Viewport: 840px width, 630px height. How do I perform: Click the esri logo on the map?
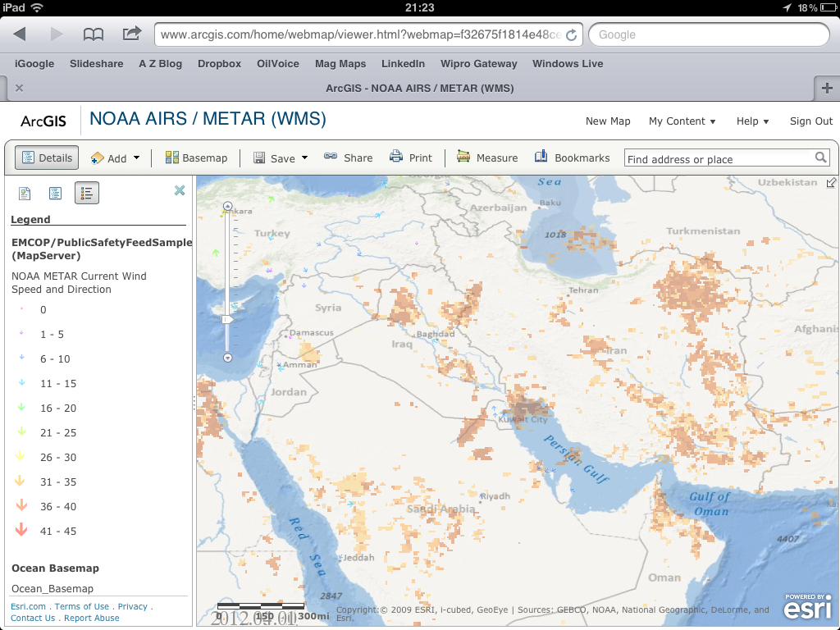[x=807, y=606]
